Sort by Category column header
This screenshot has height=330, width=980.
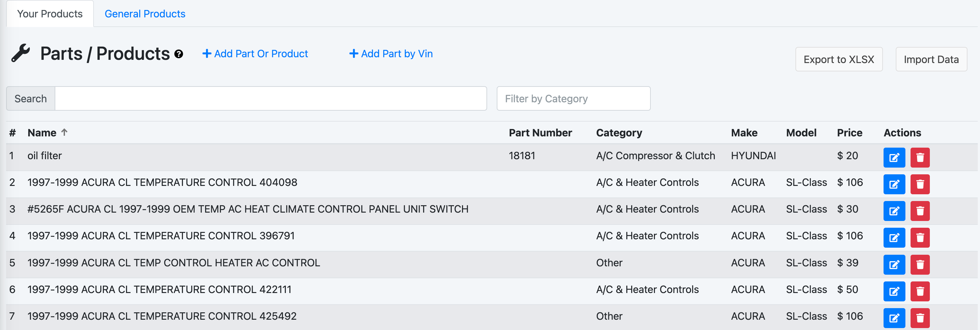tap(619, 133)
